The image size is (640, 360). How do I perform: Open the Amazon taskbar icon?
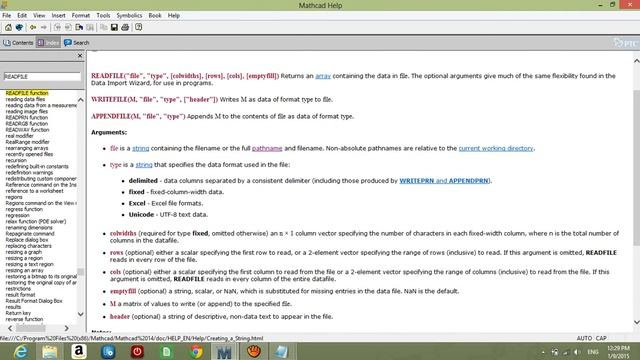[79, 351]
